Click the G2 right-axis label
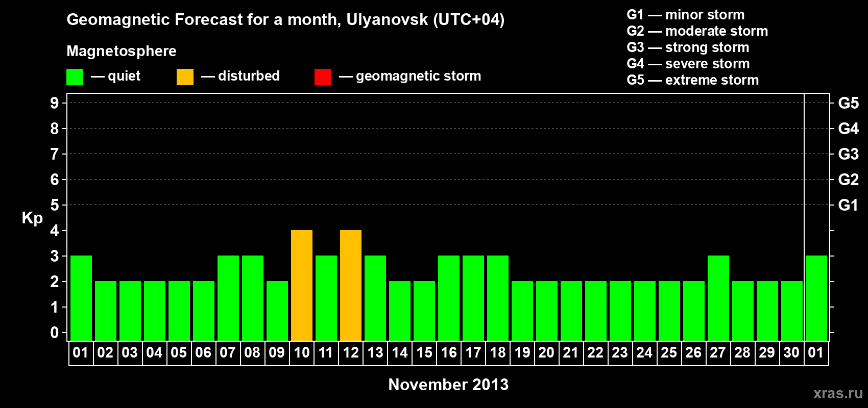 point(849,180)
